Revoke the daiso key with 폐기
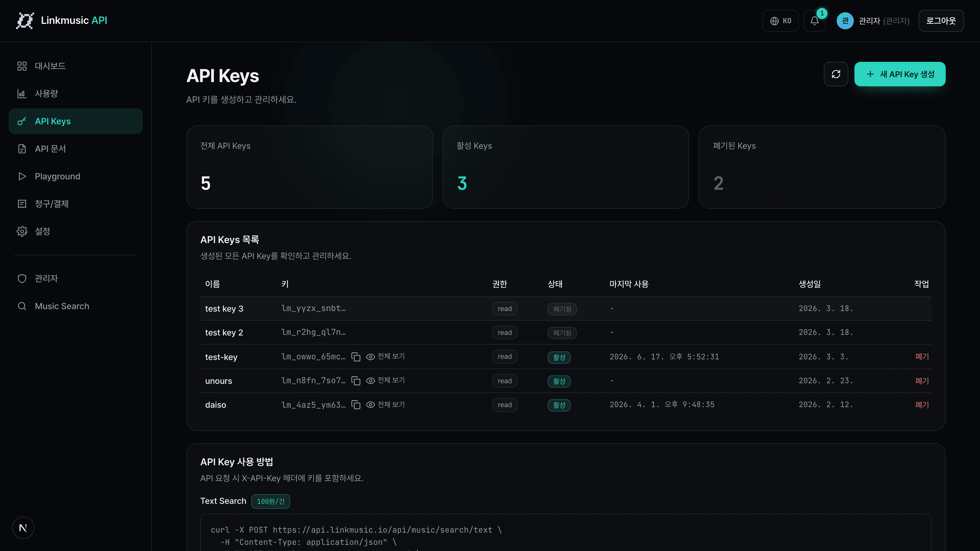 pos(922,405)
